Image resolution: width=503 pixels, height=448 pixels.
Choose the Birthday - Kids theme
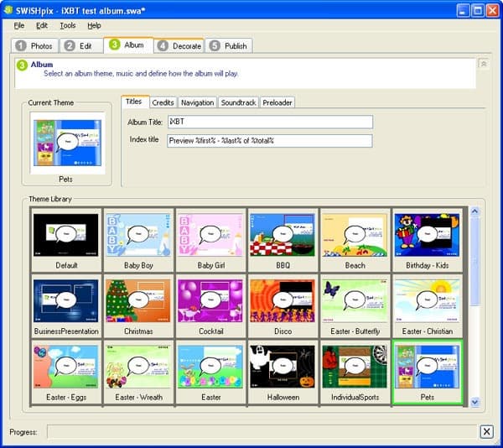pyautogui.click(x=428, y=240)
